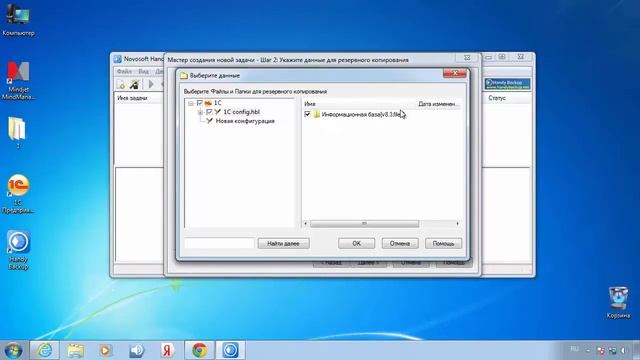This screenshot has height=360, width=640.
Task: Select the 1C config.hbl tree item
Action: click(x=241, y=112)
